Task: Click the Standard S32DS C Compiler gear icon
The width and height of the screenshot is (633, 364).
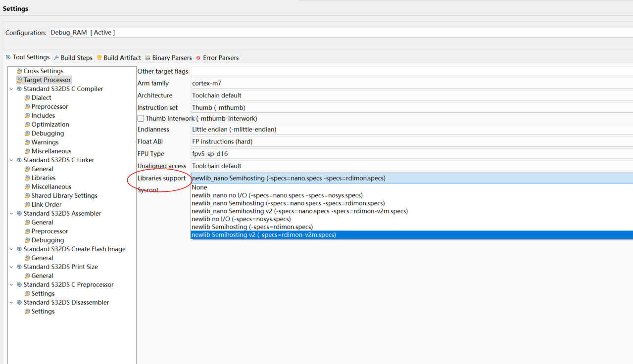Action: pos(19,89)
